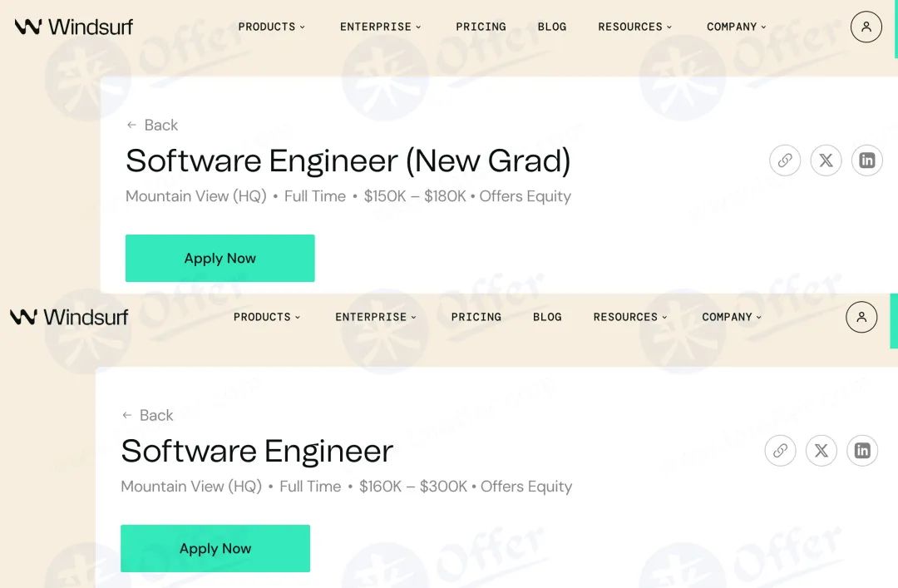Image resolution: width=898 pixels, height=588 pixels.
Task: Open Blog in lower navigation
Action: click(547, 317)
